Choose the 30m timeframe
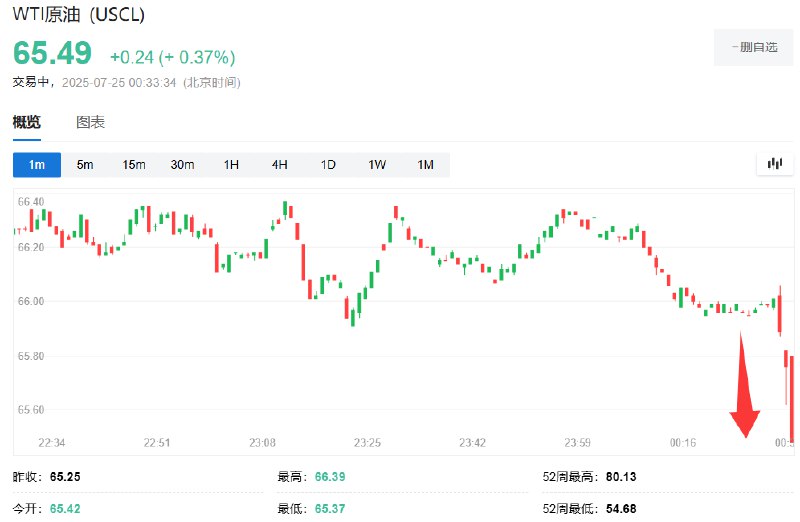Viewport: 800px width, 522px height. click(182, 165)
